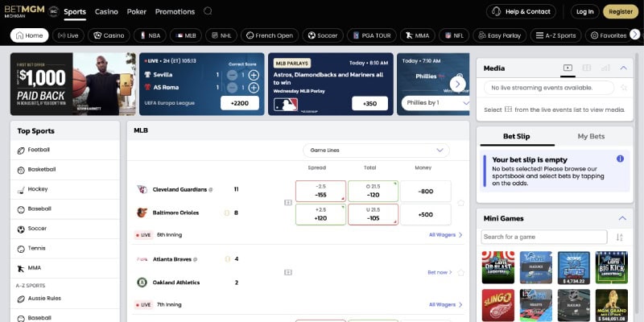Click the BetMGM Michigan logo

click(25, 11)
